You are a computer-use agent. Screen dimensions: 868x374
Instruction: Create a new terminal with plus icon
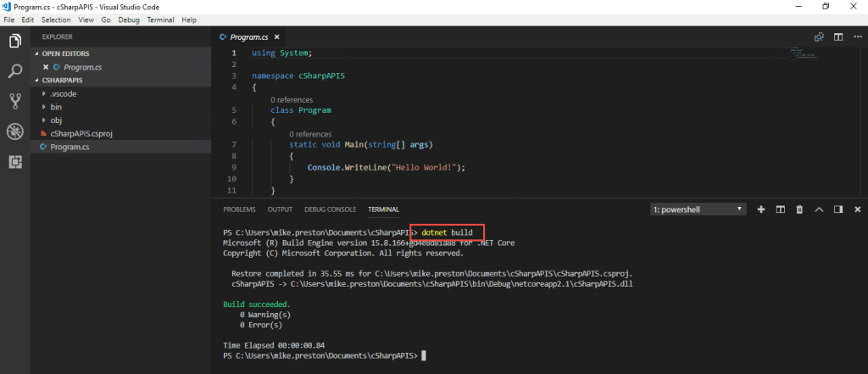point(761,209)
